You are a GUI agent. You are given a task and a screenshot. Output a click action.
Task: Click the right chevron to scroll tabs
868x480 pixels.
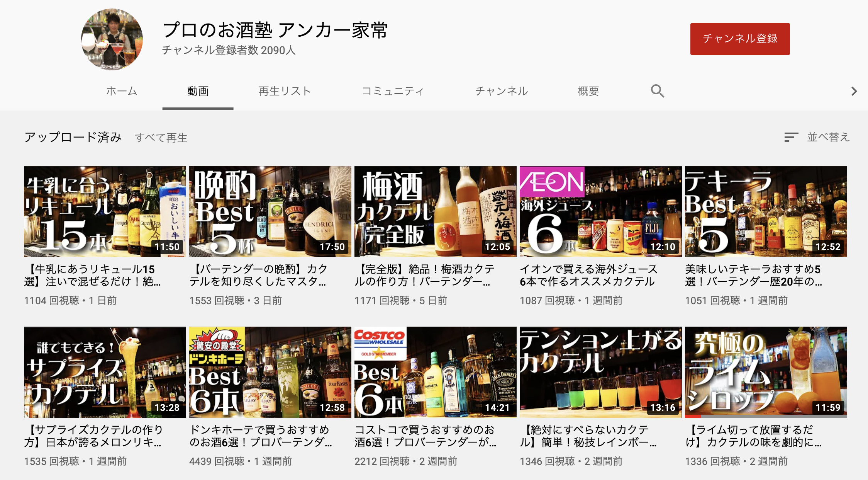pyautogui.click(x=854, y=91)
